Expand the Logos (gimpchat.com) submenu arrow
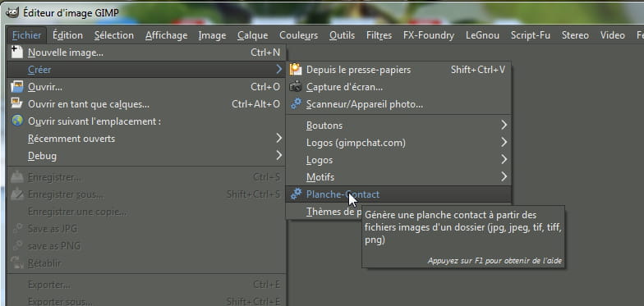The image size is (644, 306). point(504,143)
